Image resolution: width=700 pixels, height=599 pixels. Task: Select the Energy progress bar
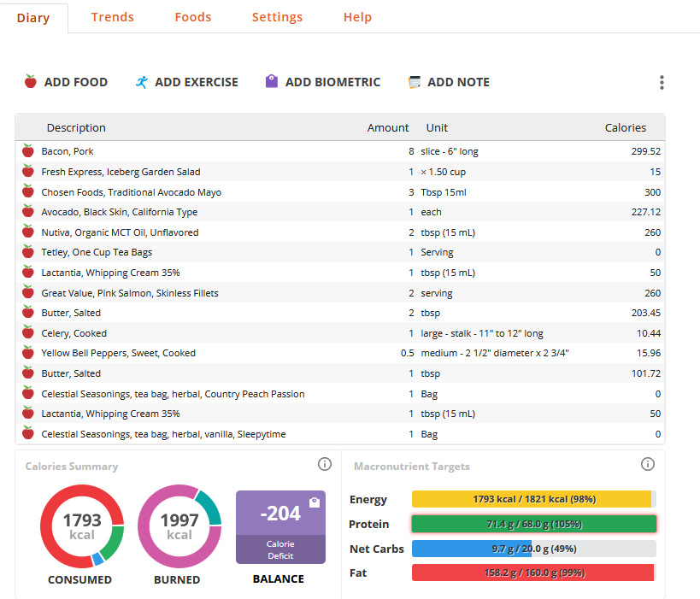(534, 499)
